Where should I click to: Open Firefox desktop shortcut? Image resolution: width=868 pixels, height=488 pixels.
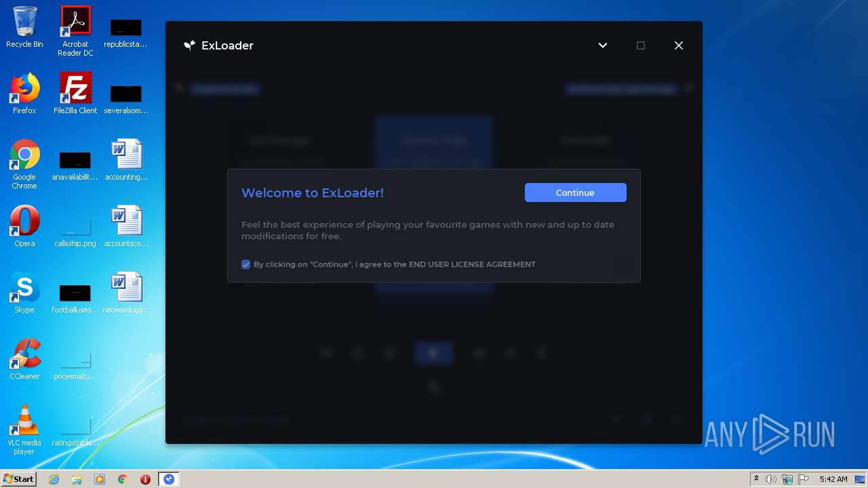coord(24,94)
